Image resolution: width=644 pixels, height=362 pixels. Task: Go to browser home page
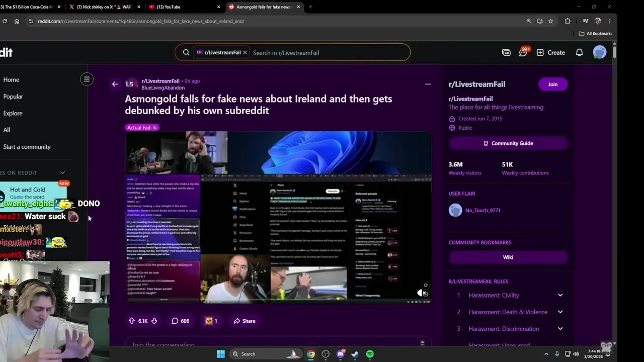(17, 21)
